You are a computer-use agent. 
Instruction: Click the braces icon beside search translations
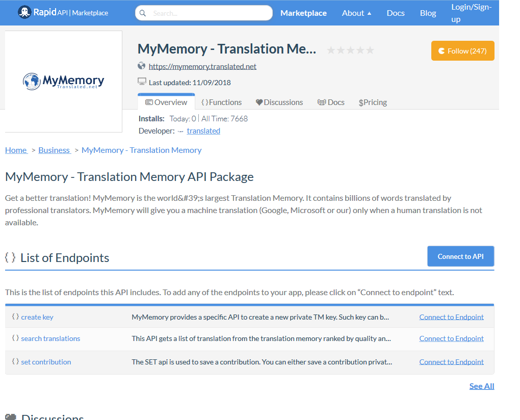15,338
